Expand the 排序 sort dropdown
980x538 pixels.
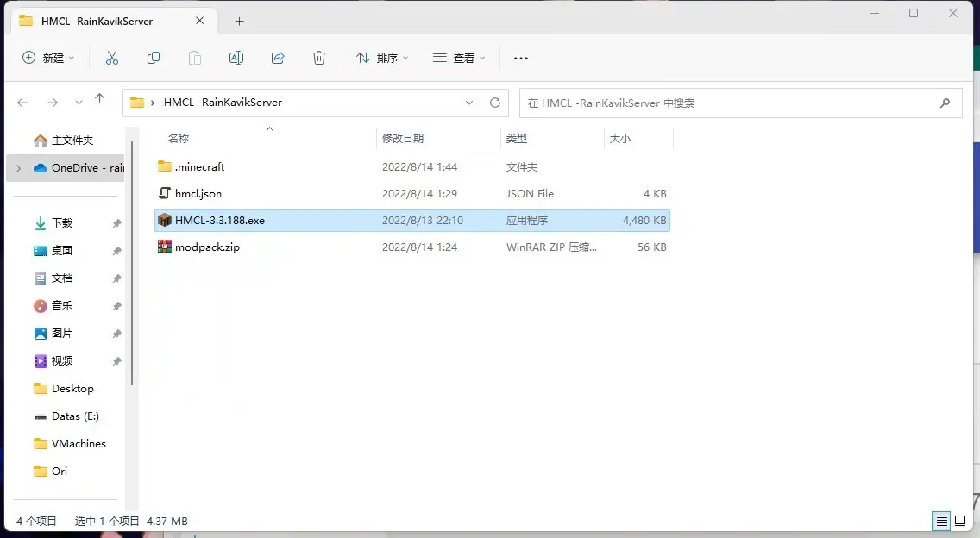click(x=382, y=58)
